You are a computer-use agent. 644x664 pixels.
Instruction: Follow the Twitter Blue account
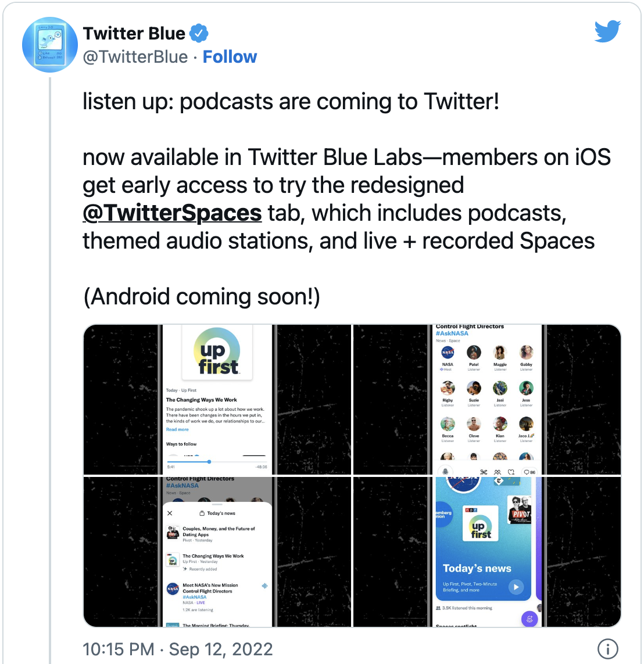pos(230,57)
